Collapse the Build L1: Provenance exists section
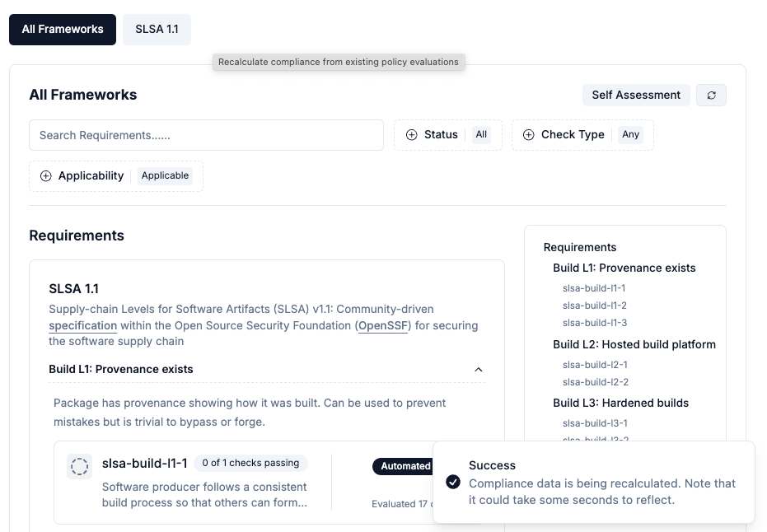The image size is (767, 532). click(479, 370)
